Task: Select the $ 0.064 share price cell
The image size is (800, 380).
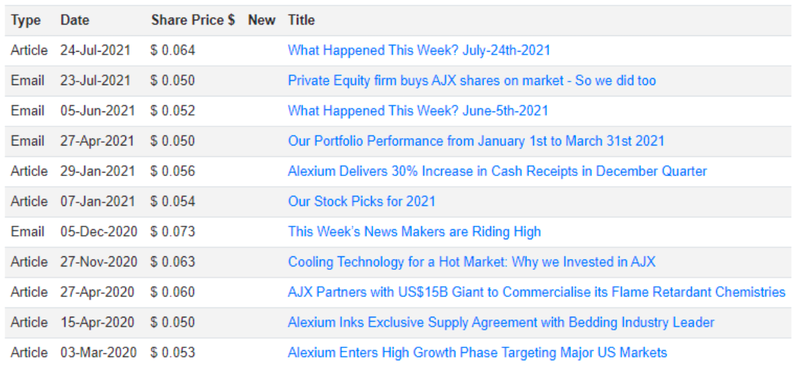Action: 172,50
